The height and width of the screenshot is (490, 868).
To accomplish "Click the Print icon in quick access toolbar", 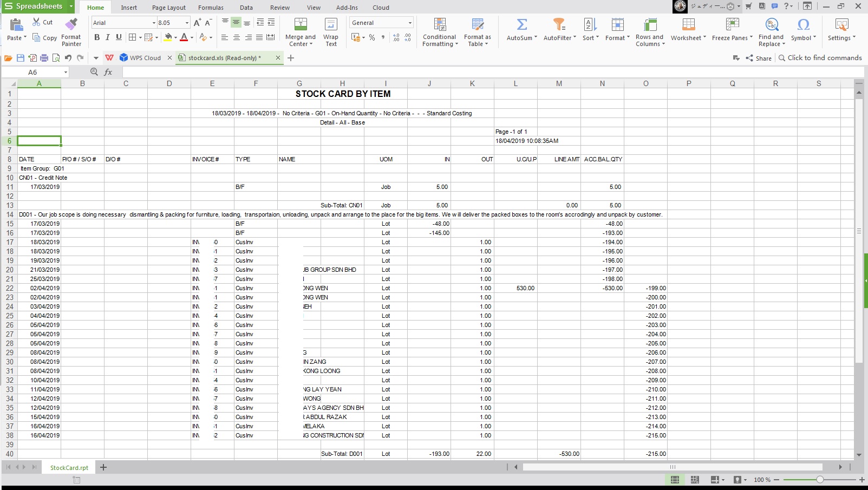I will (x=44, y=58).
